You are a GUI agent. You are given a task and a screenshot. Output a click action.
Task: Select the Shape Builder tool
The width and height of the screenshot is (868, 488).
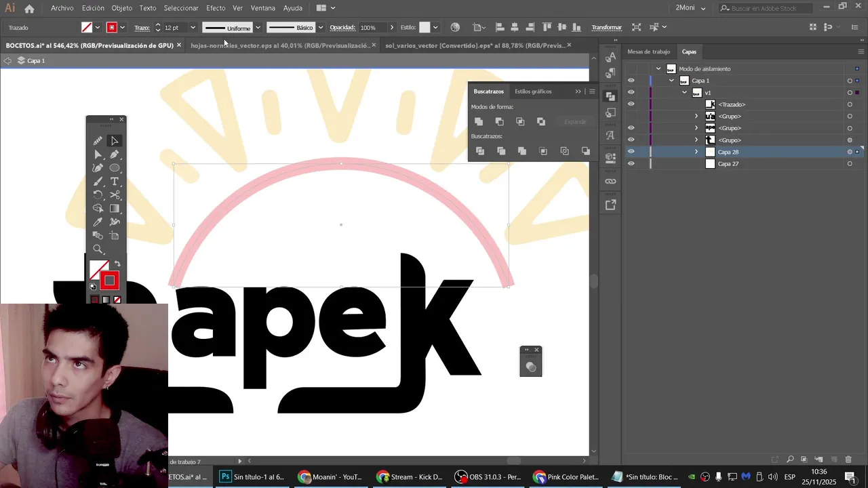pos(98,209)
